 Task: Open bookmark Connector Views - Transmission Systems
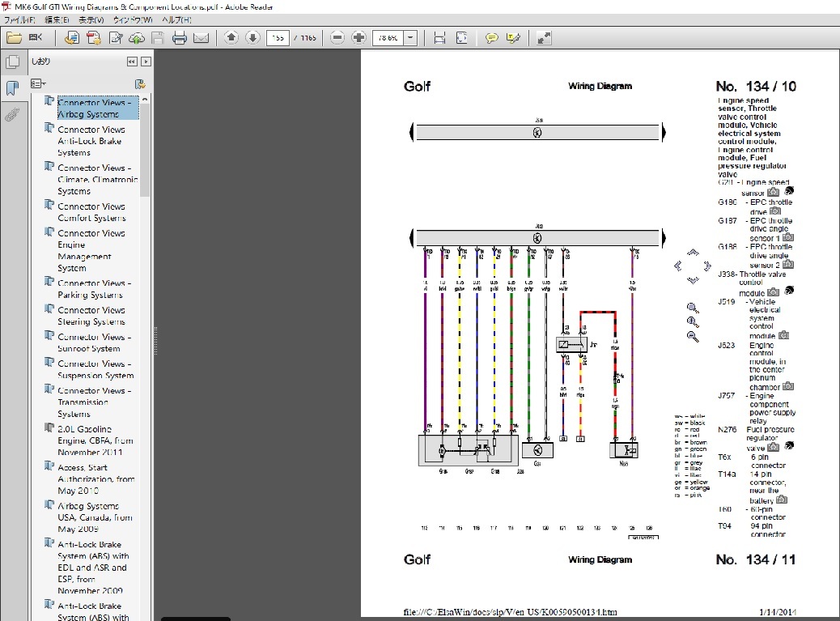[x=95, y=402]
